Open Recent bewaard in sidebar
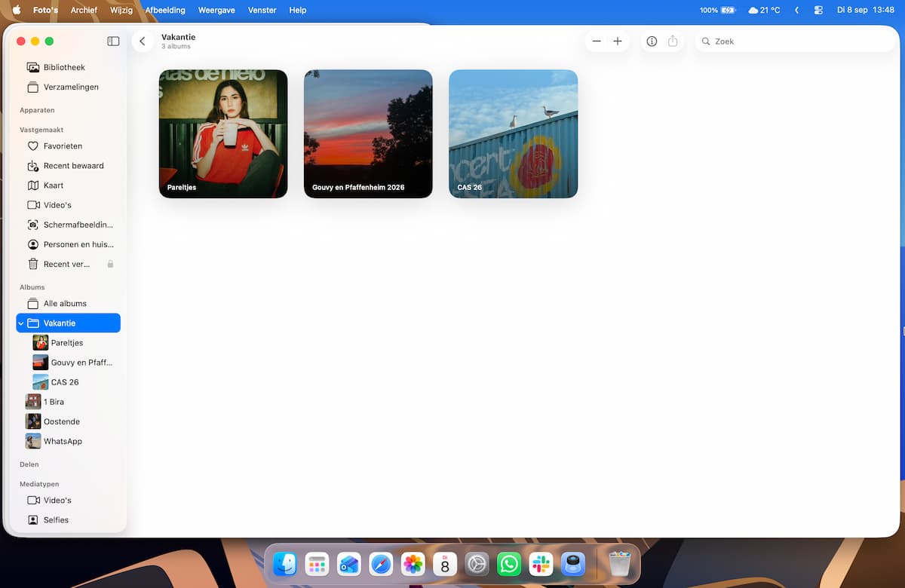This screenshot has height=588, width=905. tap(68, 166)
